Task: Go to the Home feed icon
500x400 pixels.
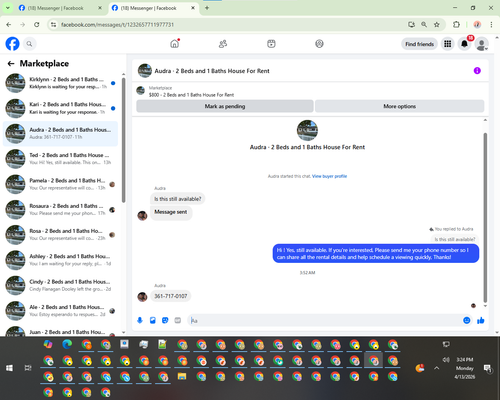Action: pos(175,44)
